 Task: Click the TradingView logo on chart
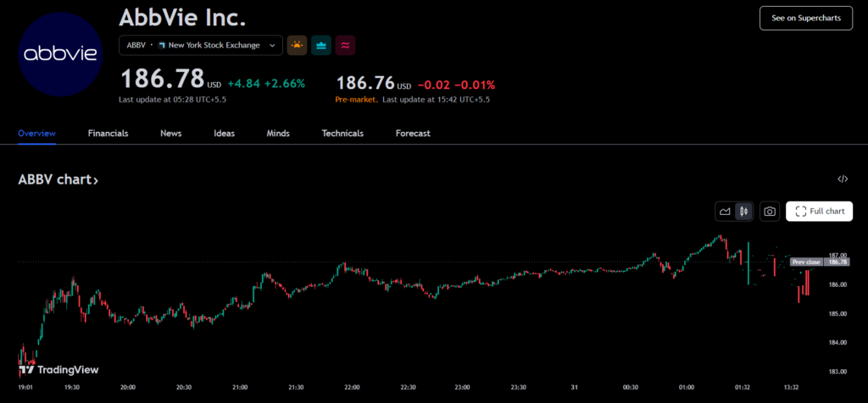pos(58,370)
